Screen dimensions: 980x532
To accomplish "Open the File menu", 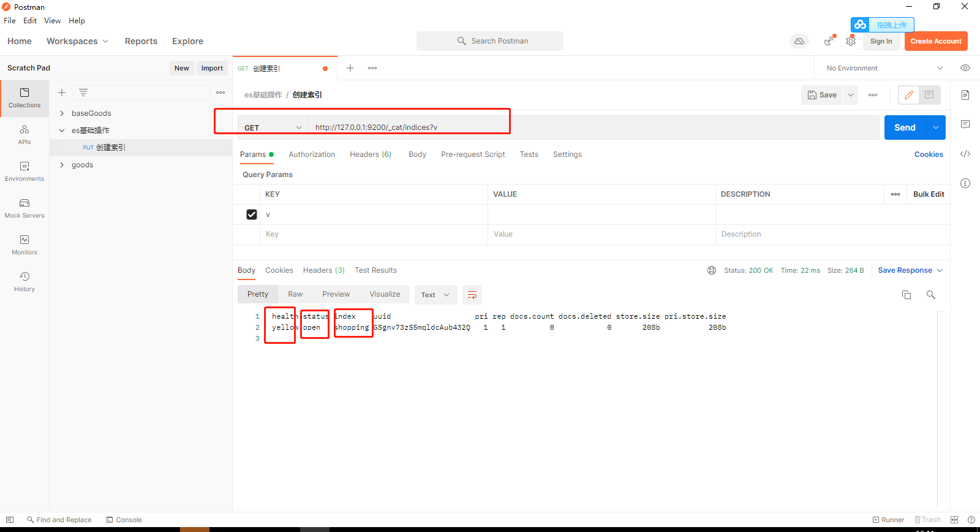I will click(10, 20).
